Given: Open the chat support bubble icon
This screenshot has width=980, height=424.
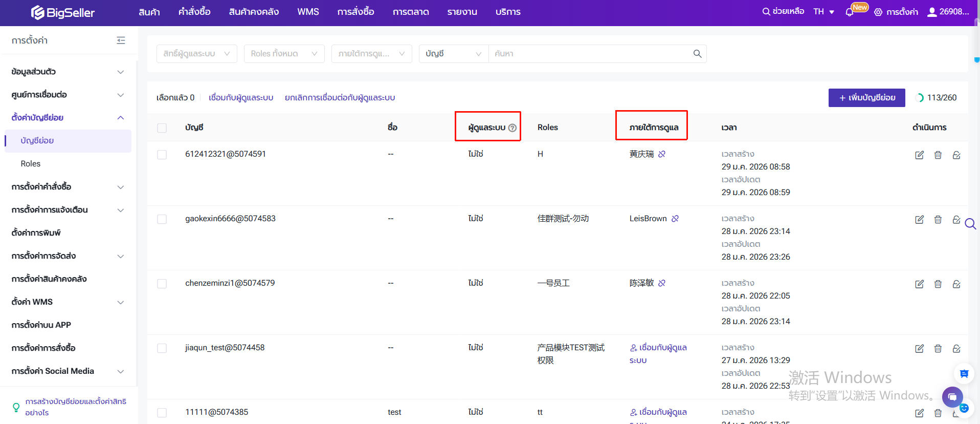Looking at the screenshot, I should 952,397.
